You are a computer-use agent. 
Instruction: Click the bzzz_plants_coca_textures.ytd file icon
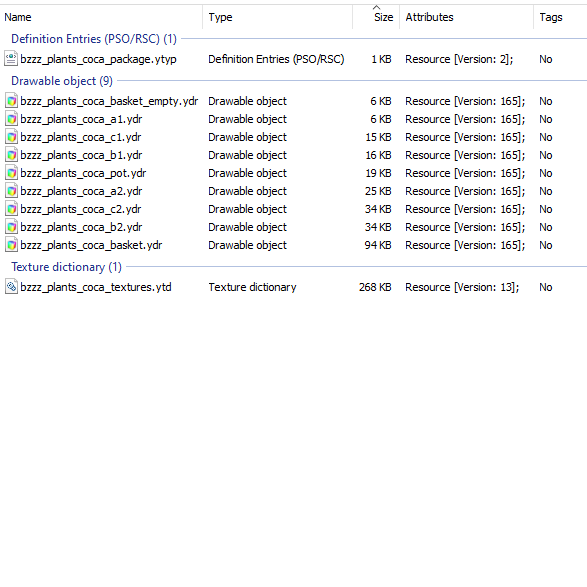12,287
